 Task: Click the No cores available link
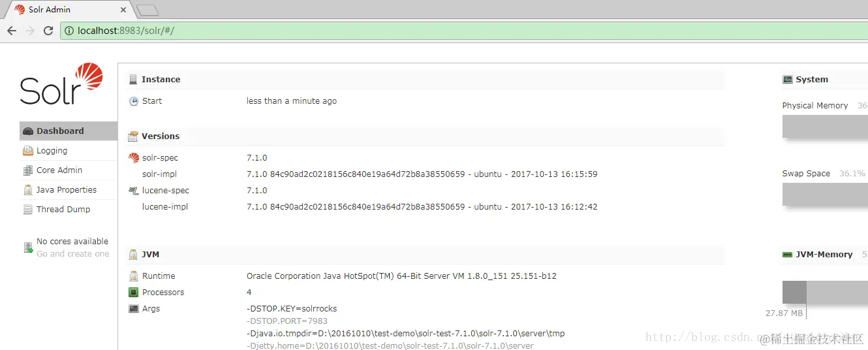(72, 241)
